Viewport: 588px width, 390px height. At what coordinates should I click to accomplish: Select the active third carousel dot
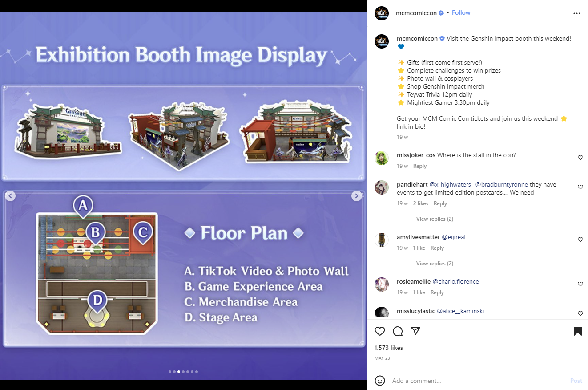tap(179, 371)
